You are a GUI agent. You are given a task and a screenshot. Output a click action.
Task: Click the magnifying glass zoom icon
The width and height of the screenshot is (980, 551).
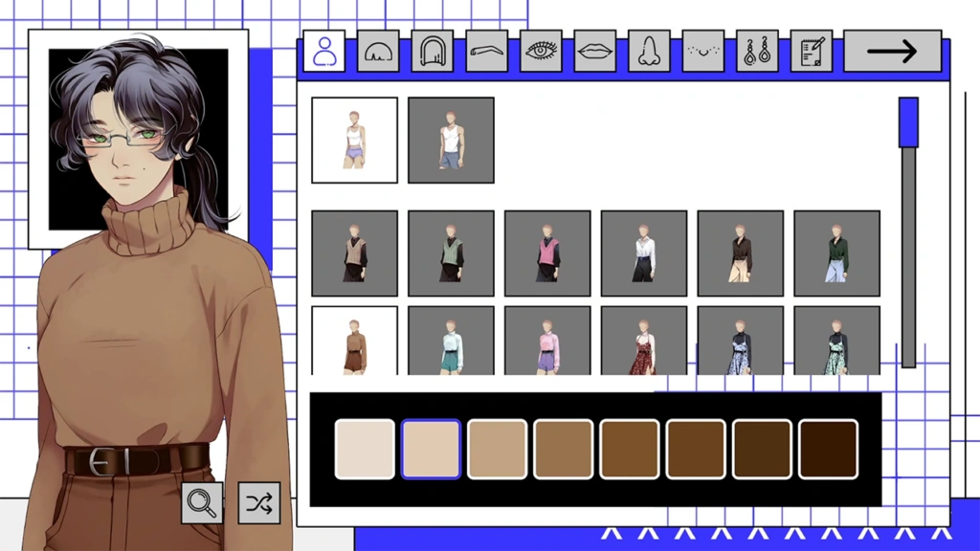pyautogui.click(x=201, y=501)
